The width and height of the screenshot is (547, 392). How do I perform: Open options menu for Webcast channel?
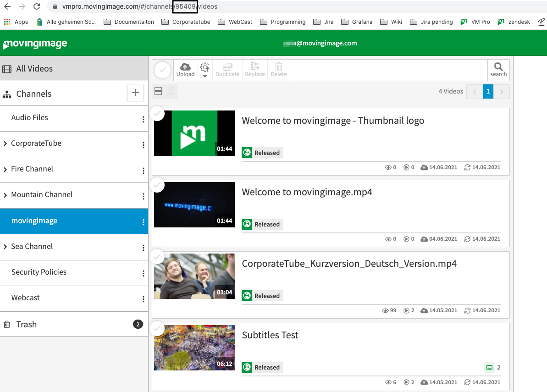point(144,299)
